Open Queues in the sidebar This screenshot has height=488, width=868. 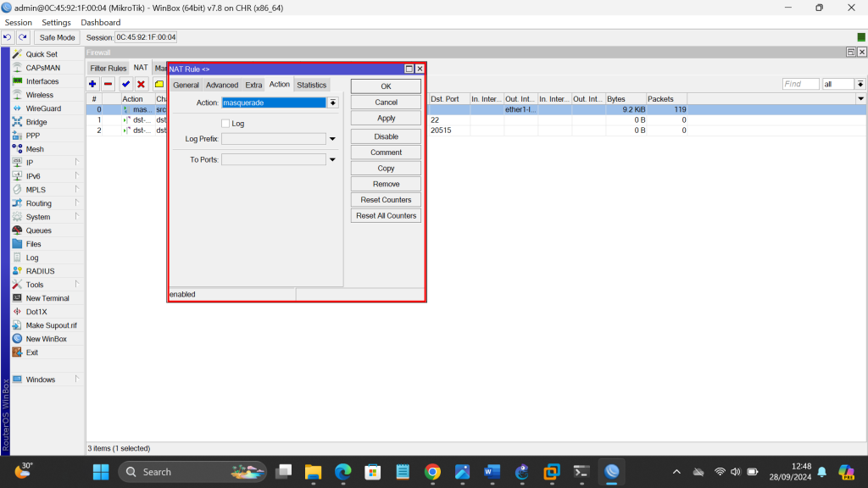coord(38,230)
